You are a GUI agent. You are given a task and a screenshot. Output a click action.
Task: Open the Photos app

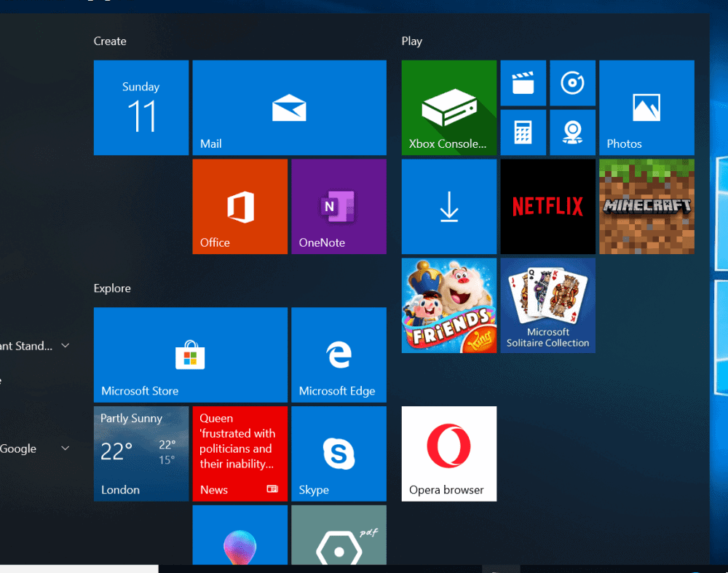646,108
